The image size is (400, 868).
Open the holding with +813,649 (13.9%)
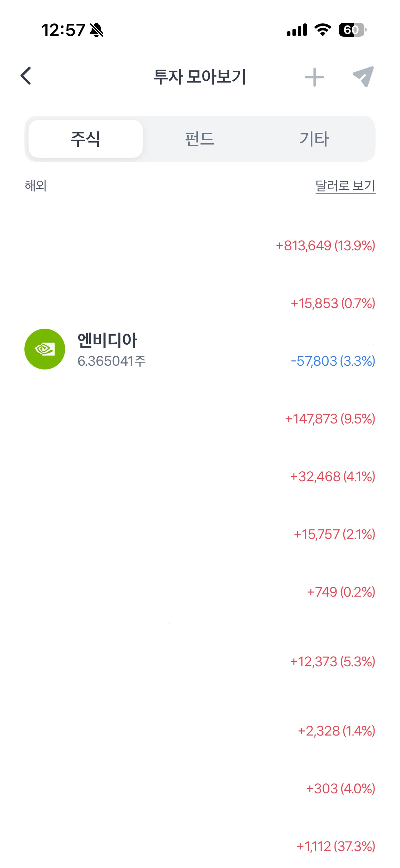200,246
